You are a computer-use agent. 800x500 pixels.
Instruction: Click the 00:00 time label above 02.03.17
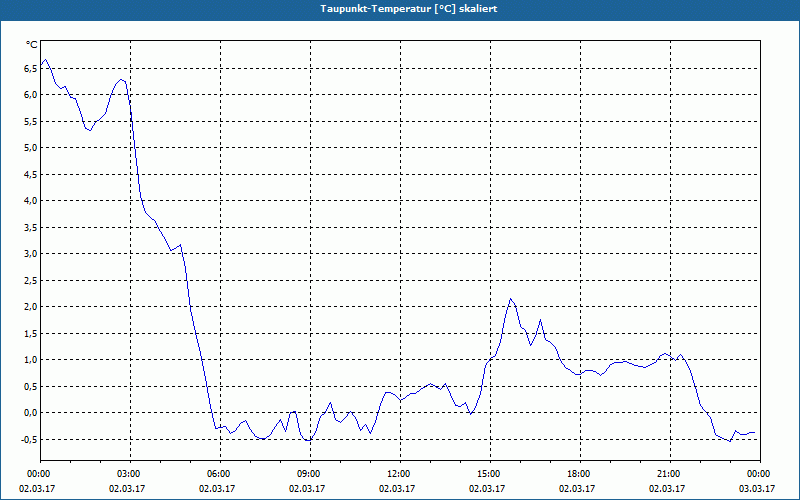pos(40,474)
